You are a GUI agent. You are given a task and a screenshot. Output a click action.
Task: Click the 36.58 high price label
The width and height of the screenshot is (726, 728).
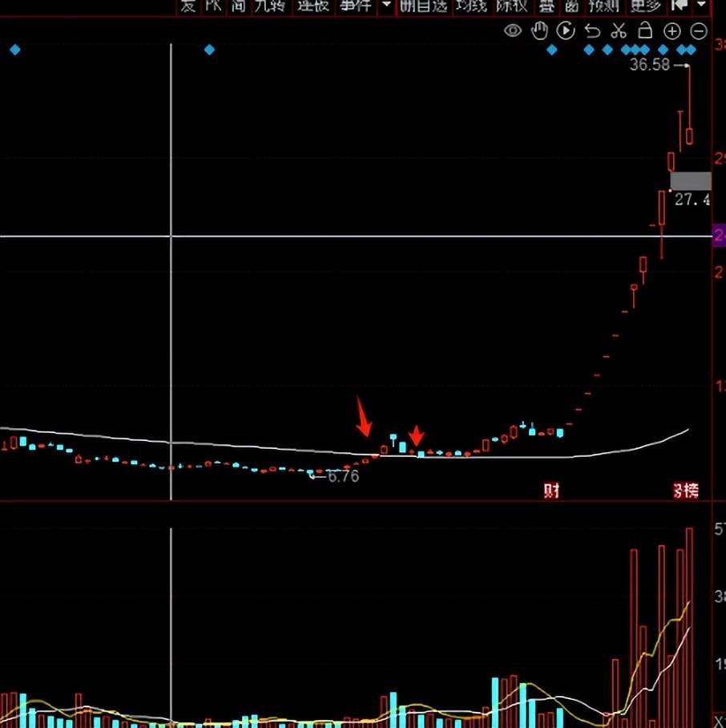[x=649, y=64]
